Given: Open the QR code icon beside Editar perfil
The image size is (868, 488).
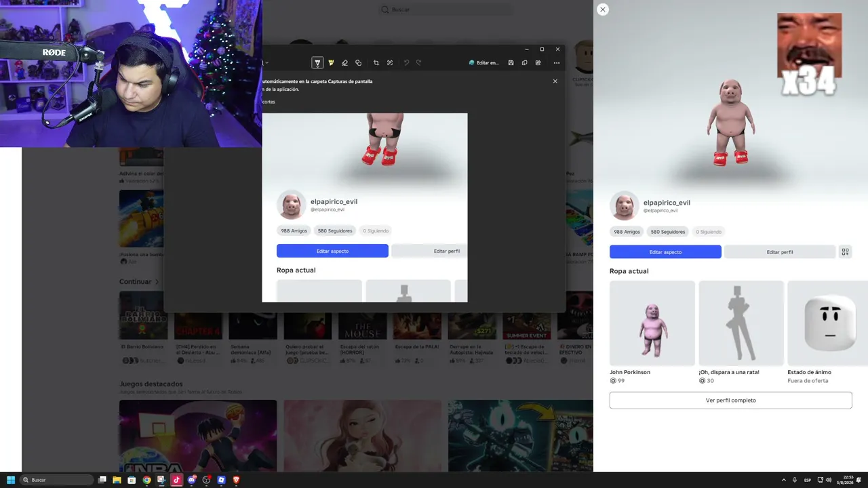Looking at the screenshot, I should [x=845, y=252].
